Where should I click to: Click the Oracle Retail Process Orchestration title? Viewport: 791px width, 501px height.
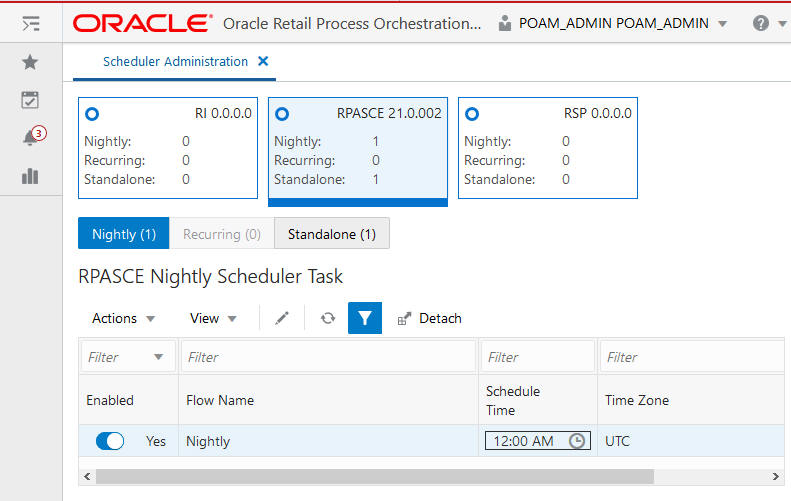click(352, 24)
